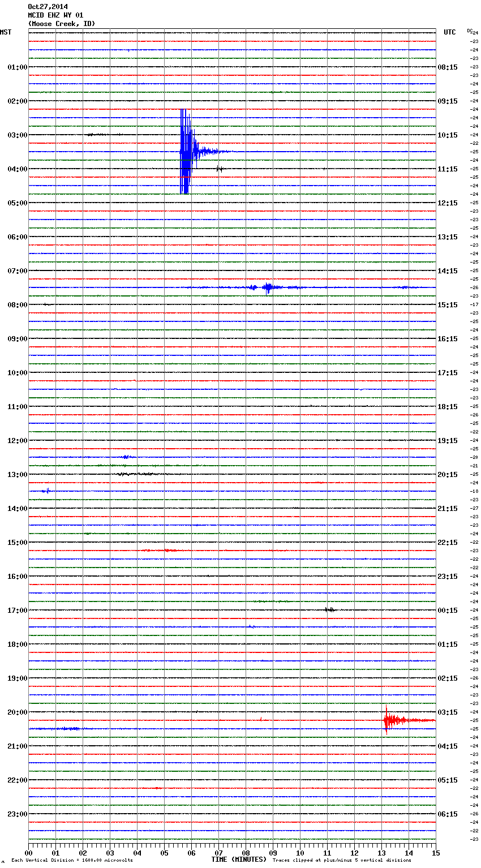This screenshot has height=868, width=481.
Task: Click the 03:00 MST time label
Action: pyautogui.click(x=17, y=135)
